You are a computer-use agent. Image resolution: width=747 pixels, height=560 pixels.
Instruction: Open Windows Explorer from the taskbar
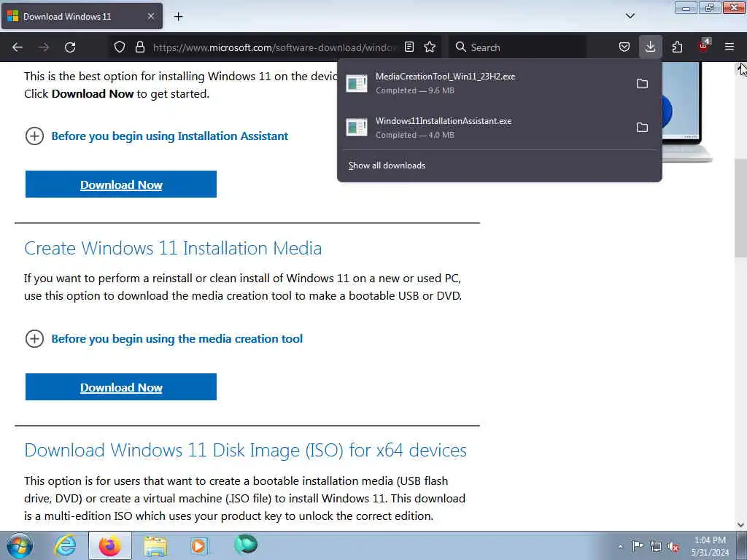[155, 545]
